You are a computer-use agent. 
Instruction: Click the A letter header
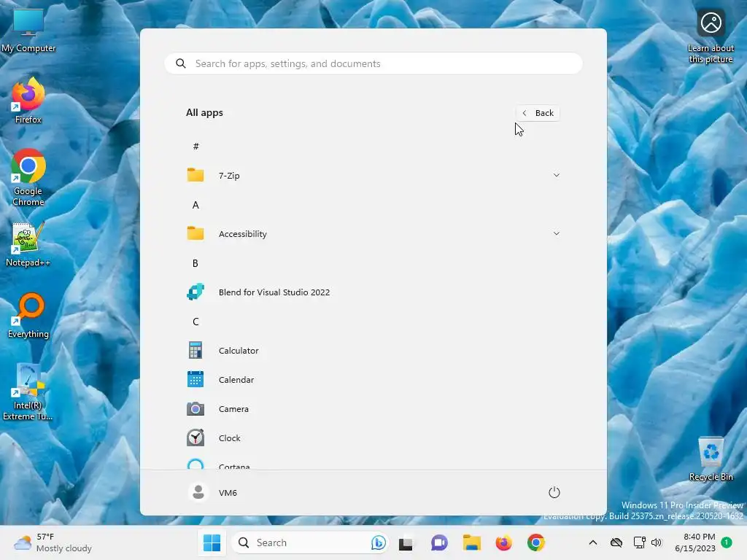point(196,205)
